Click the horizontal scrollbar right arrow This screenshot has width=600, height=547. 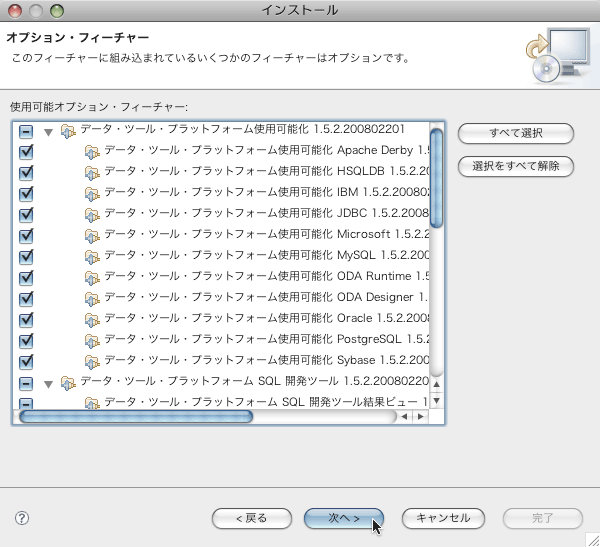pos(421,416)
